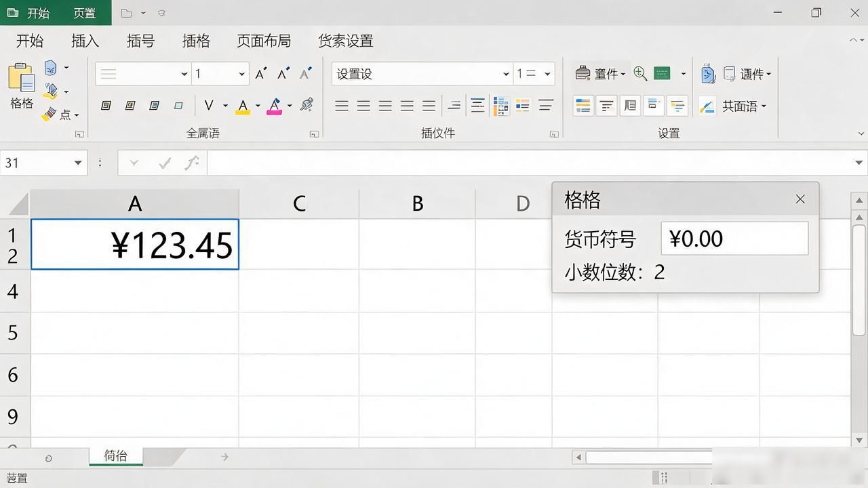Click the briefcase 童件 icon
The width and height of the screenshot is (868, 488).
(x=583, y=73)
